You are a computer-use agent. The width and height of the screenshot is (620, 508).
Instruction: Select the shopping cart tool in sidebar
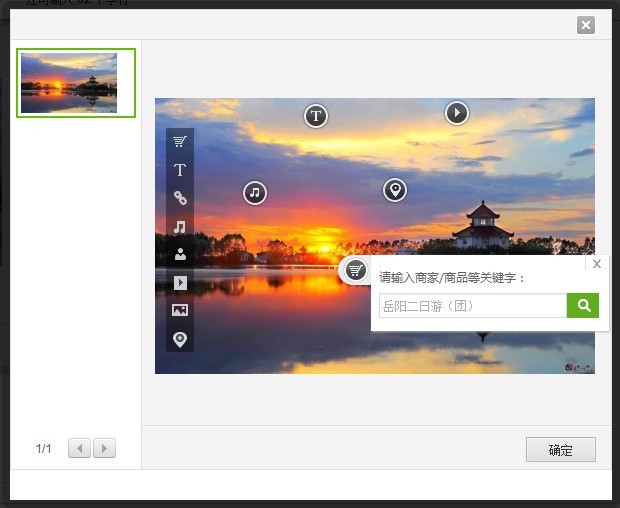[180, 142]
